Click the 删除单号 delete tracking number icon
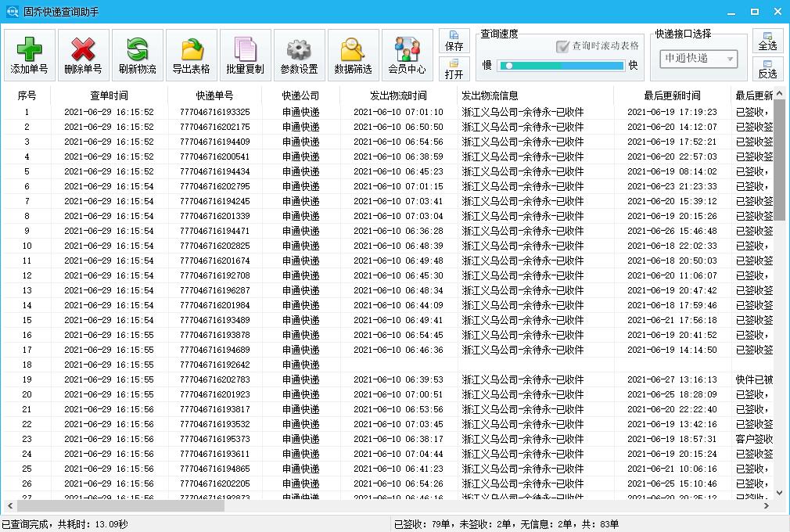Image resolution: width=790 pixels, height=532 pixels. pos(82,54)
